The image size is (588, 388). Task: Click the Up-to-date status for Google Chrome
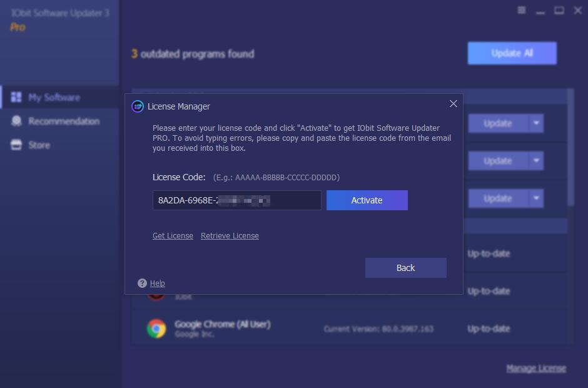click(x=489, y=329)
